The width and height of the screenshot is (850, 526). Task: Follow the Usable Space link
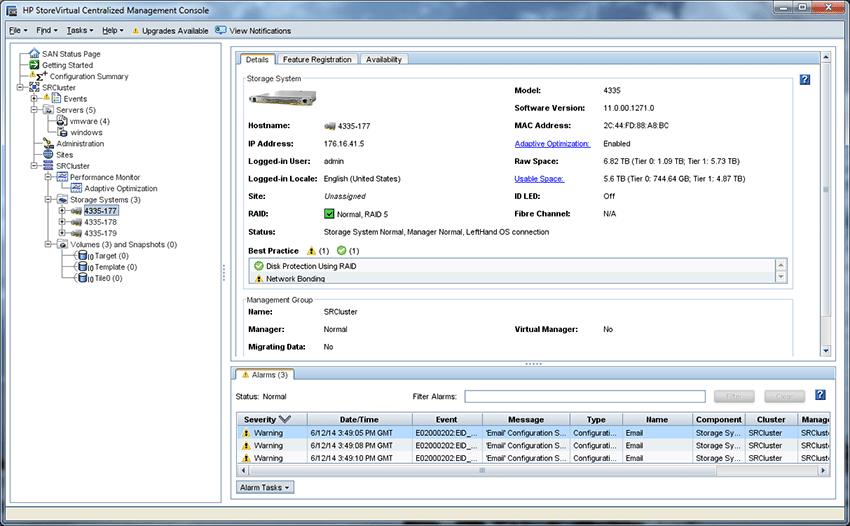(x=539, y=179)
